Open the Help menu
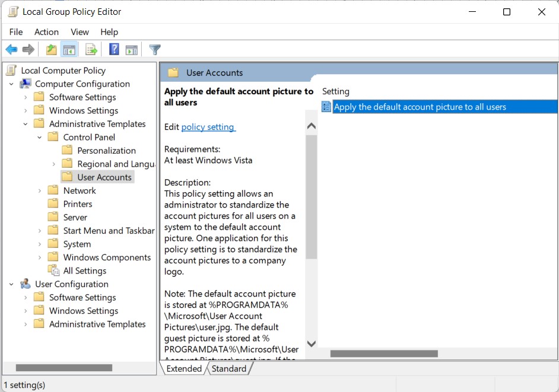Screen dimensions: 559x392 (x=109, y=32)
